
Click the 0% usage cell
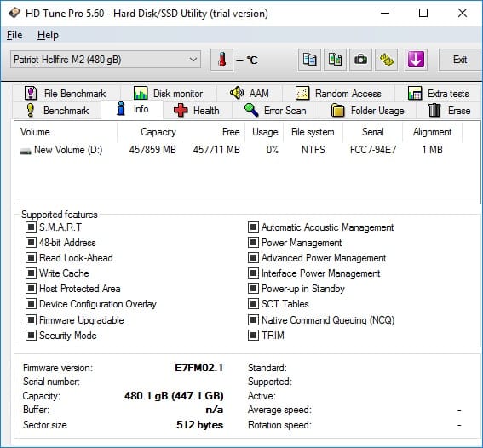coord(273,150)
